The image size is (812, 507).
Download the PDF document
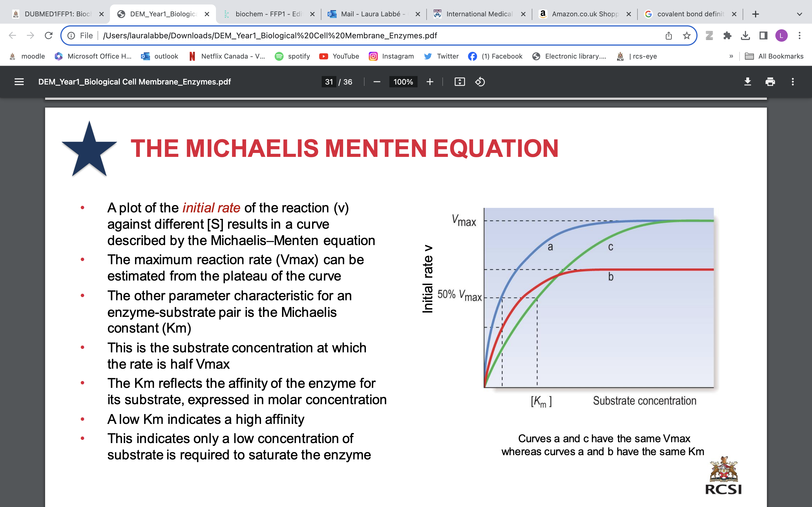(748, 81)
